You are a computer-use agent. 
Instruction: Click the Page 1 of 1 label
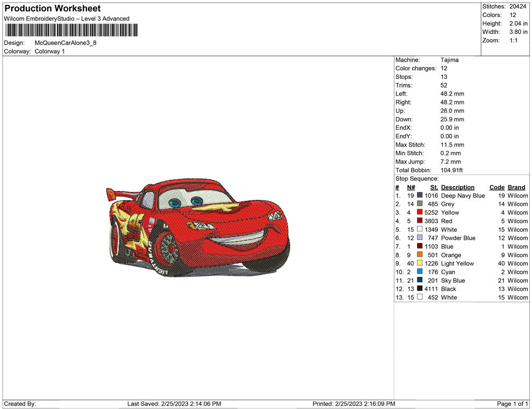pos(512,404)
